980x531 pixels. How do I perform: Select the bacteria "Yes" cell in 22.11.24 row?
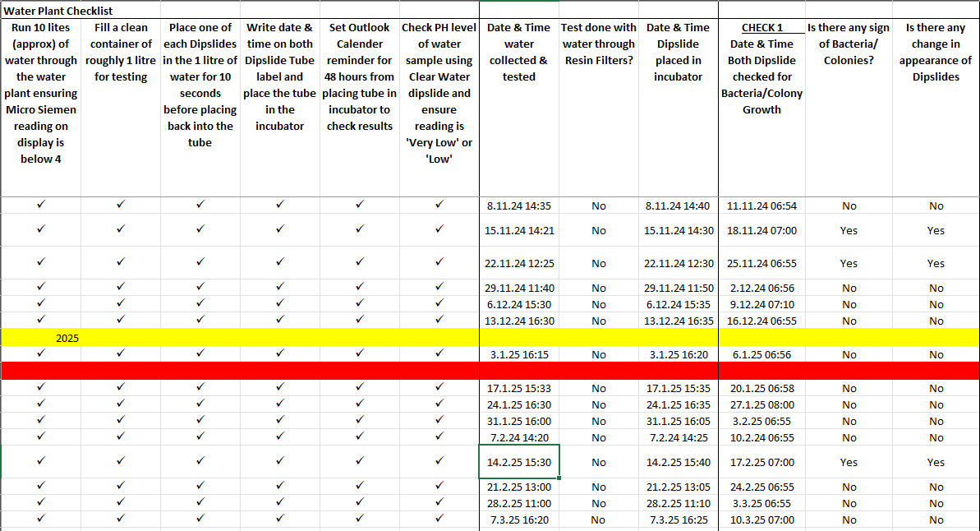[x=849, y=264]
